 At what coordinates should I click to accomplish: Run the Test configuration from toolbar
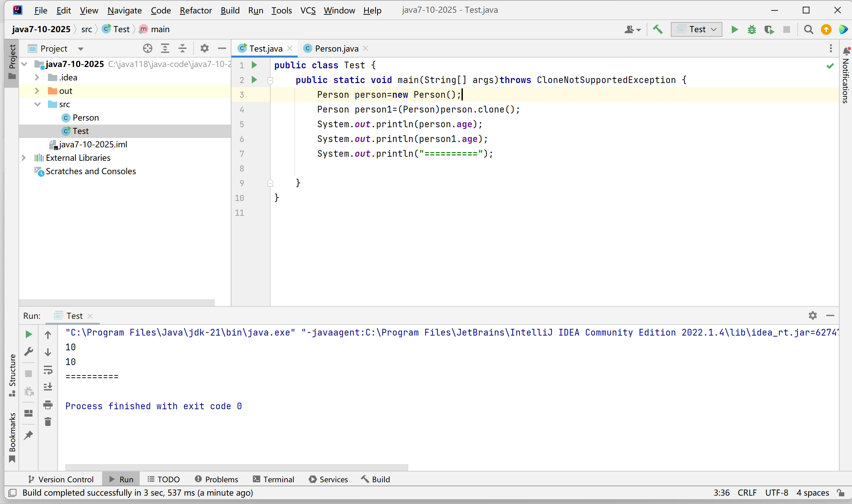click(734, 29)
